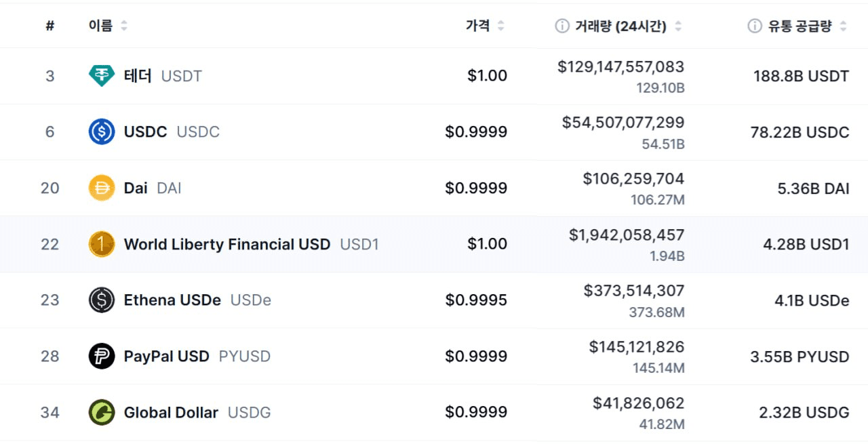The width and height of the screenshot is (868, 446).
Task: Click the PayPal USD coin logo
Action: point(102,356)
